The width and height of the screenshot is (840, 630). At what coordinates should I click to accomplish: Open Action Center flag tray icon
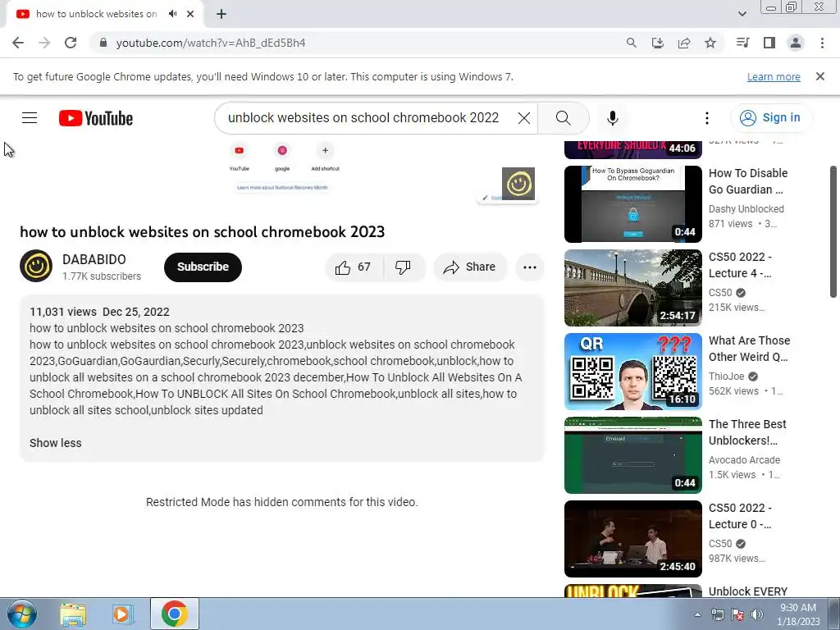(x=737, y=614)
